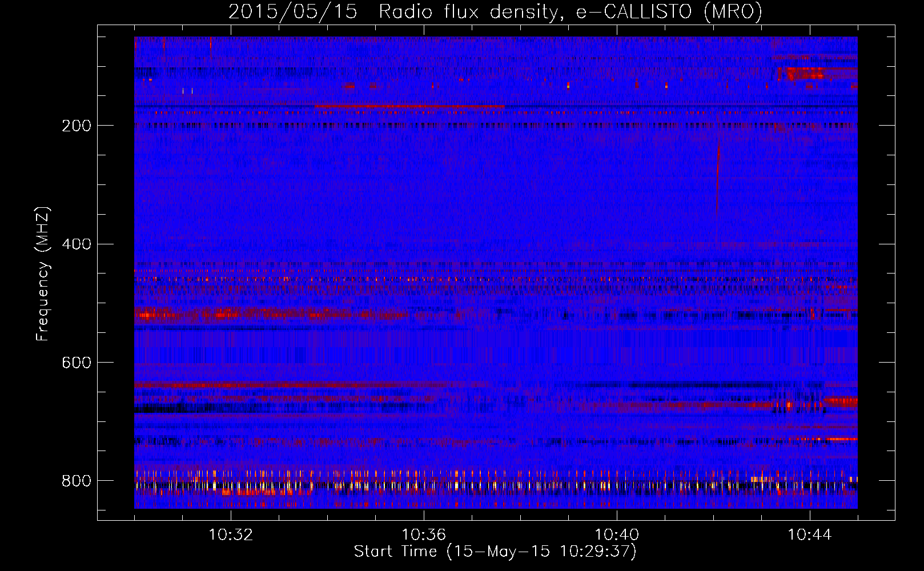Click the 200 frequency tick label
924x571 pixels.
click(x=77, y=126)
